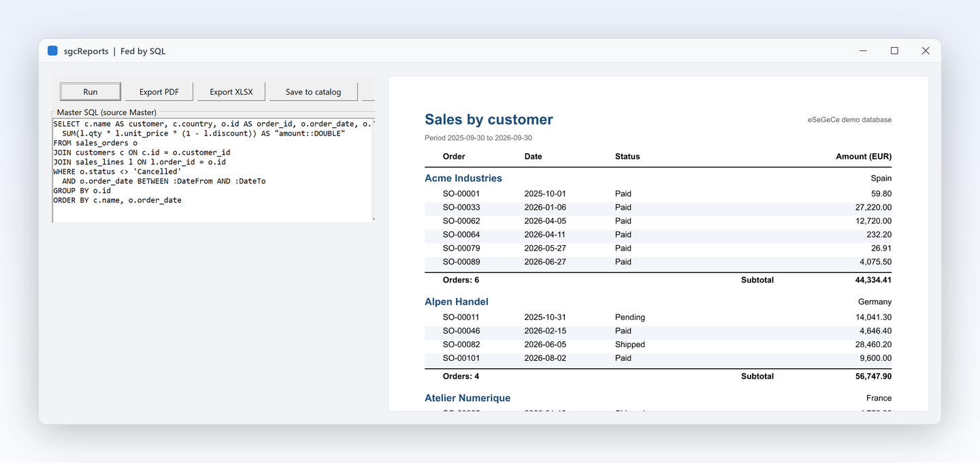
Task: Click the Shipped status of SO-00082
Action: pos(630,345)
